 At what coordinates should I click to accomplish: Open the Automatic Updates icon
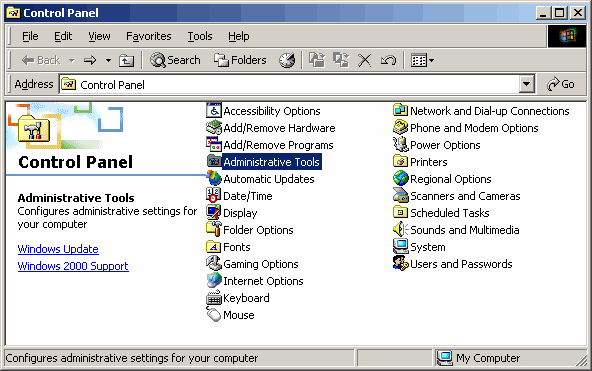[214, 179]
